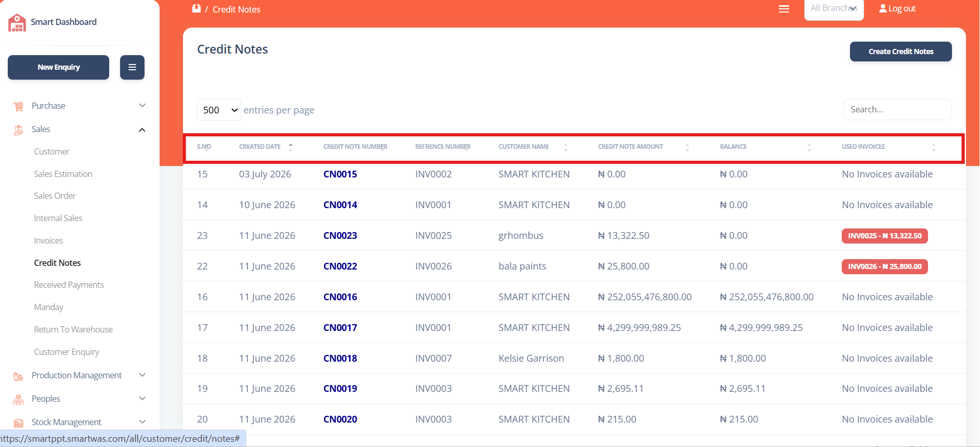Click reference INV0007 cell

(433, 359)
